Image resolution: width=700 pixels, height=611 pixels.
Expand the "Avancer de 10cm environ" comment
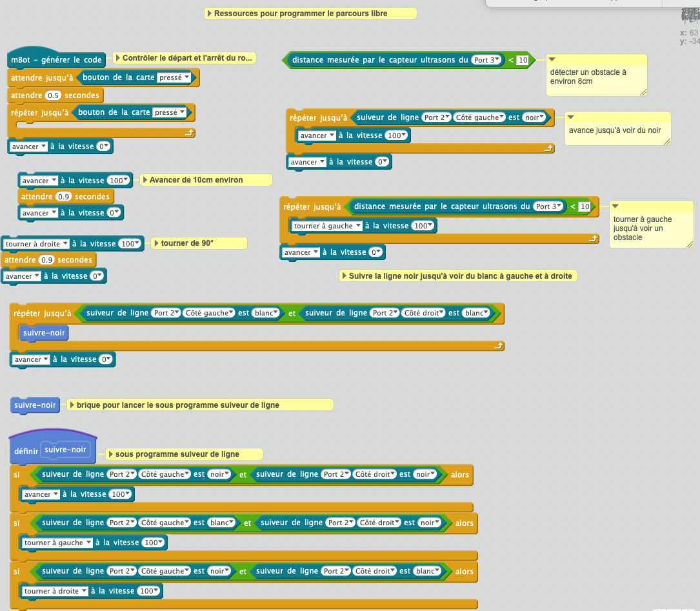point(145,180)
